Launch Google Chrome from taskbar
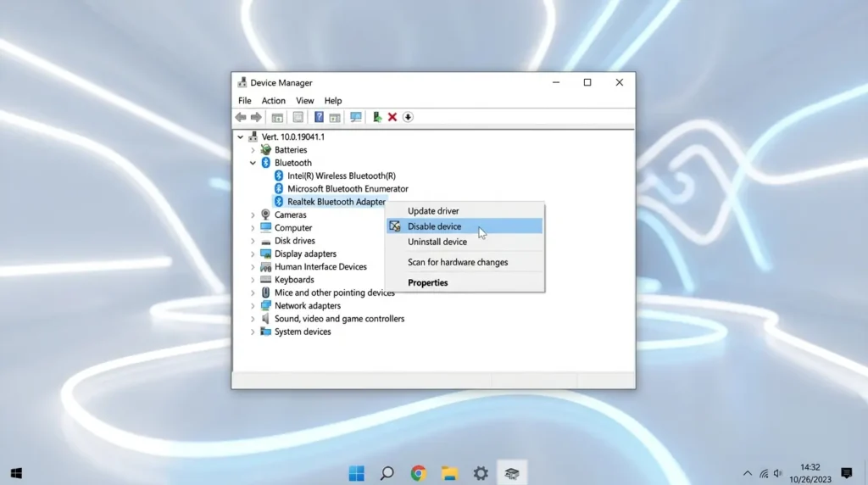The height and width of the screenshot is (485, 868). (419, 473)
